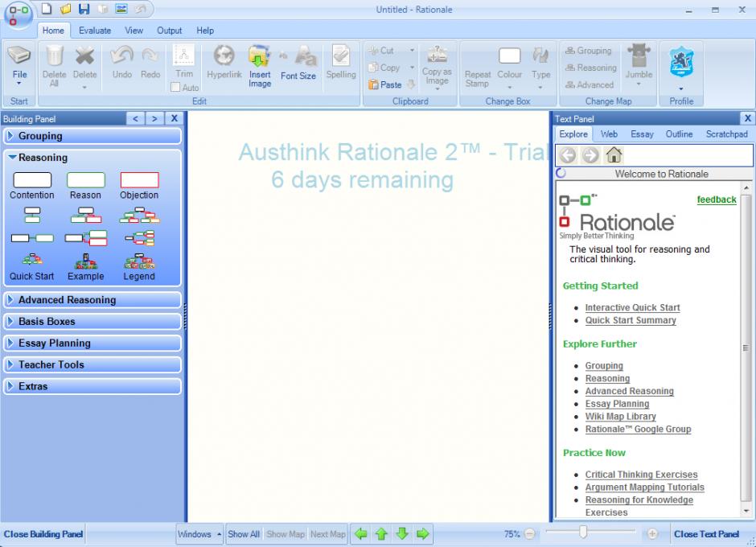Expand the Extras section
756x547 pixels.
click(92, 387)
